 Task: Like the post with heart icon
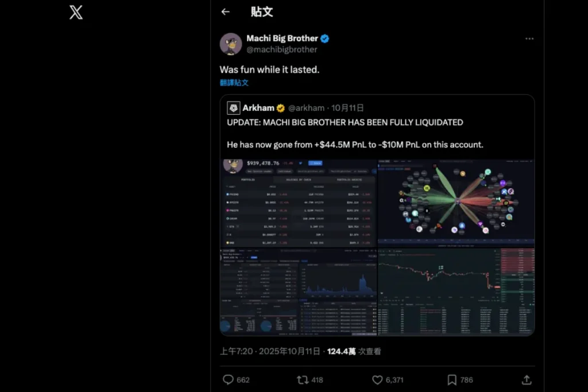(377, 379)
